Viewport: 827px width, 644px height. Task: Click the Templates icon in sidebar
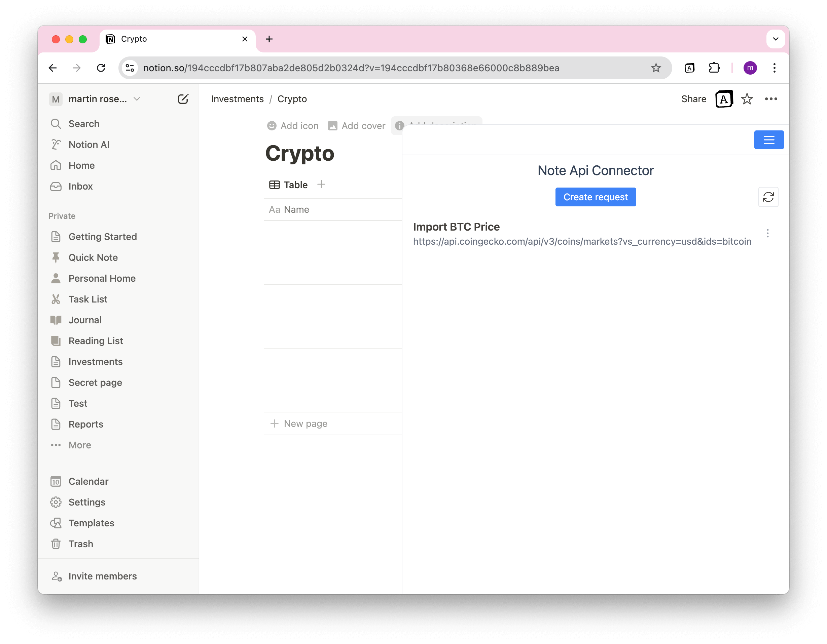click(x=57, y=523)
